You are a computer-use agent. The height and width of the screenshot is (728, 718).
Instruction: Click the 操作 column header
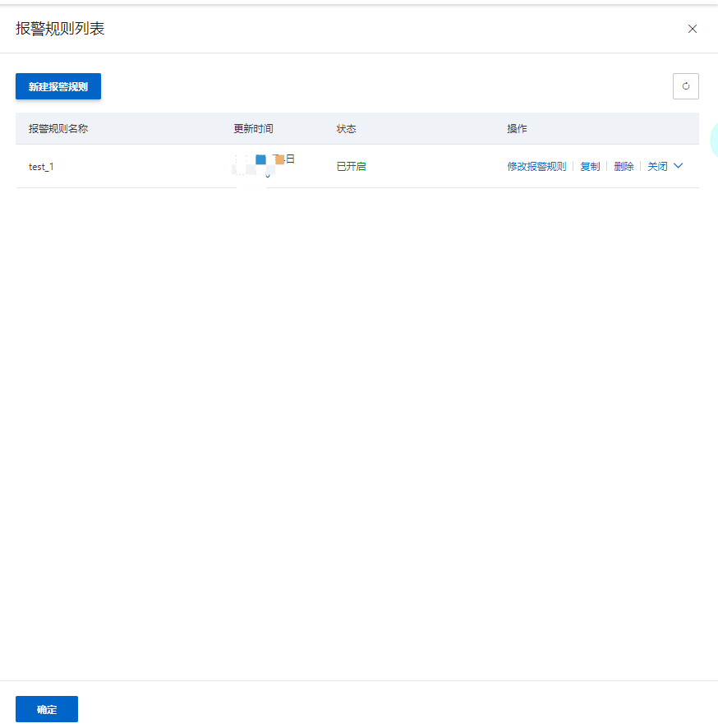517,129
